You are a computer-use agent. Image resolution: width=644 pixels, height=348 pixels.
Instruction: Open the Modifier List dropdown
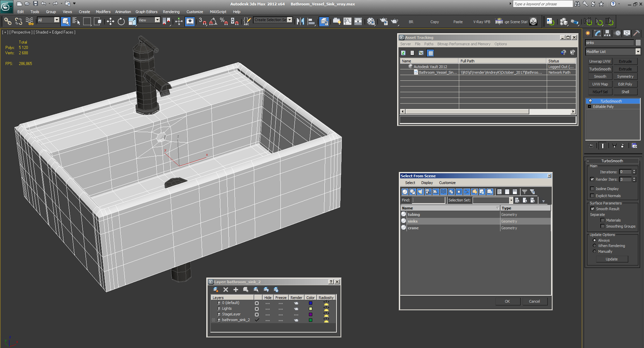(x=613, y=51)
